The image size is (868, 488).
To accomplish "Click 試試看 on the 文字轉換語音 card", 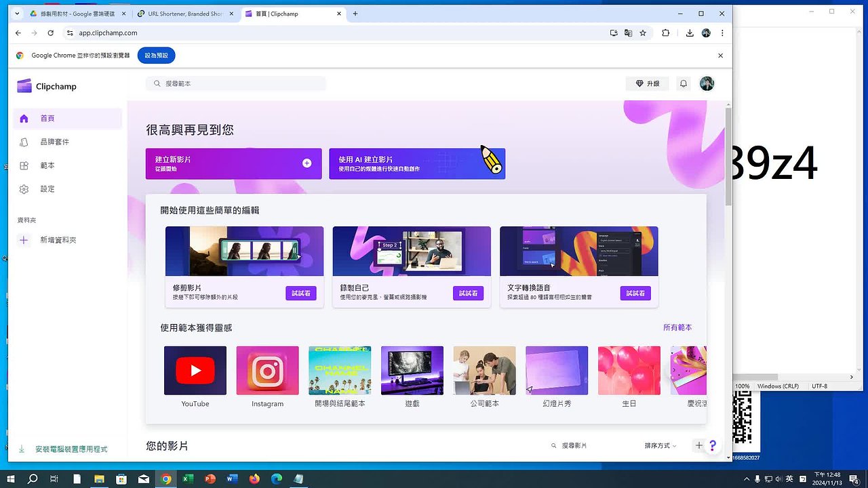I will (635, 293).
